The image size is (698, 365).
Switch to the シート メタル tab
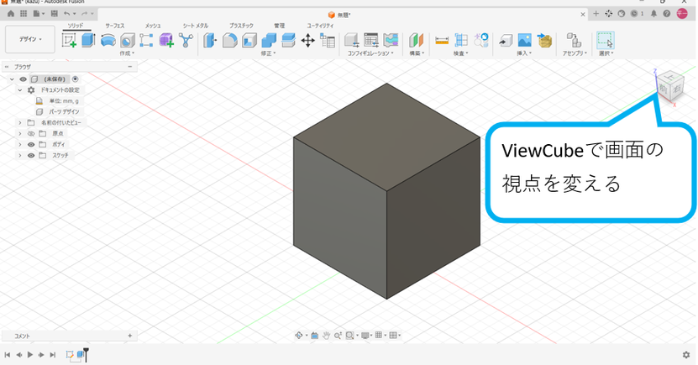tap(195, 26)
